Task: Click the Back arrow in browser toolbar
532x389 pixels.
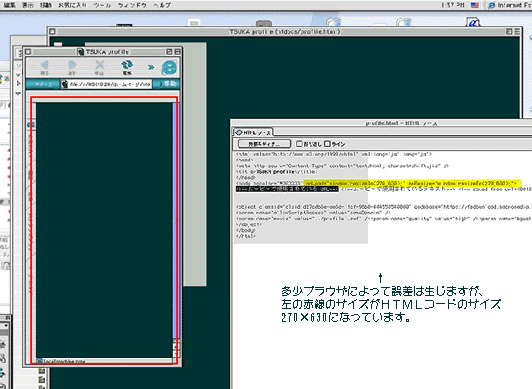Action: [x=44, y=65]
